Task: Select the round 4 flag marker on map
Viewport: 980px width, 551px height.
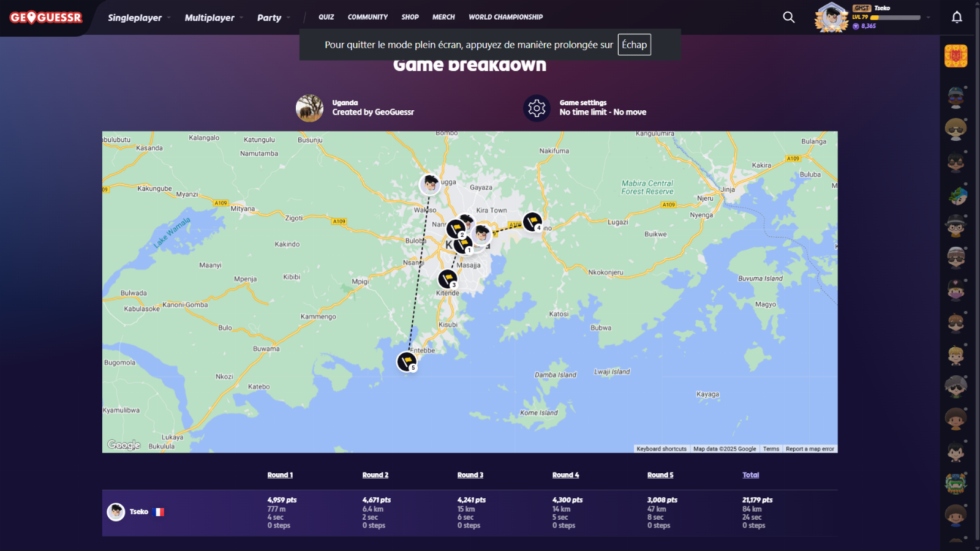Action: tap(532, 221)
